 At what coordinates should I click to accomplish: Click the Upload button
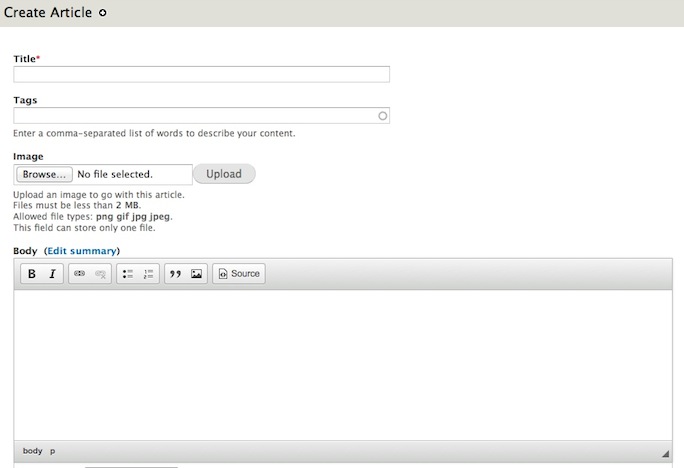pos(224,174)
